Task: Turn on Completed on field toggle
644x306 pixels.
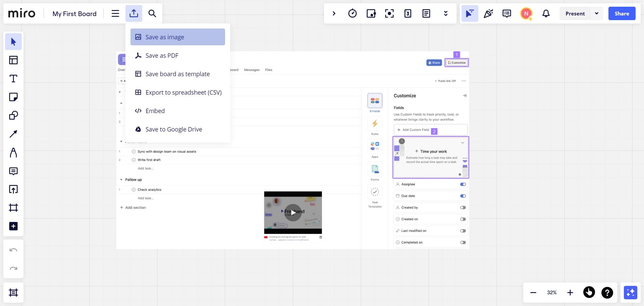Action: [463, 243]
